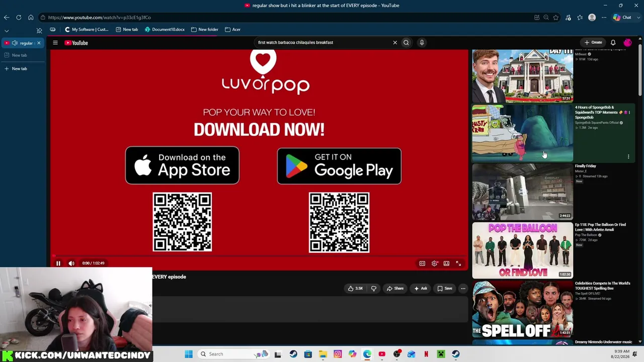Switch to the regular show vertical tab
644x362 pixels.
(x=22, y=43)
